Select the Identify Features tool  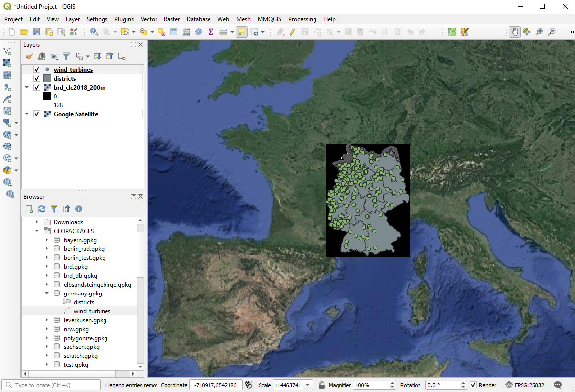[94, 32]
